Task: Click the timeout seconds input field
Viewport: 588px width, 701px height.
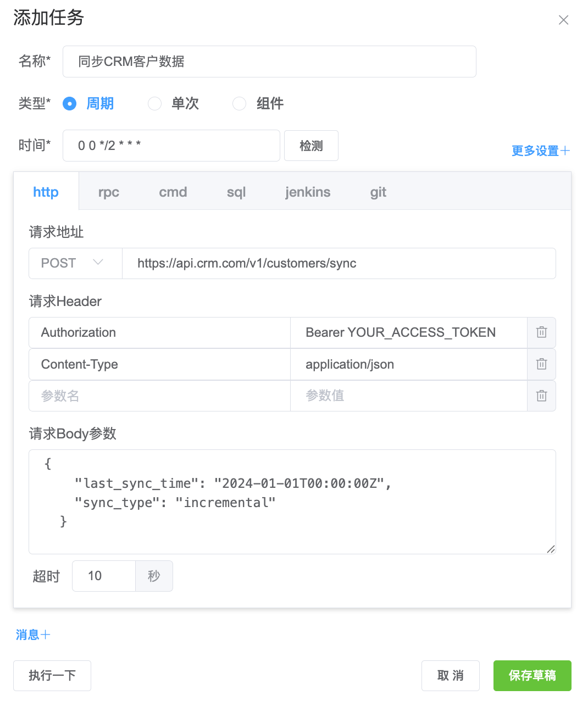Action: (x=104, y=576)
